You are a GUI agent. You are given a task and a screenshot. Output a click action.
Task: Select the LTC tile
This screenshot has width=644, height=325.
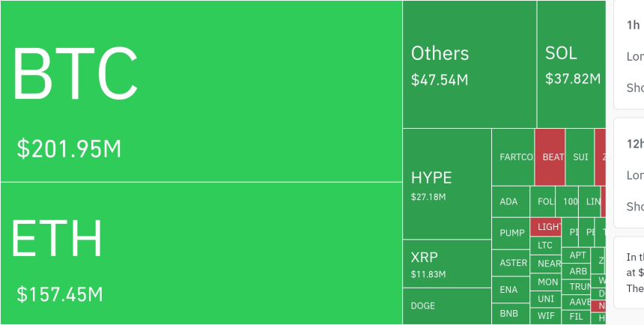click(545, 245)
